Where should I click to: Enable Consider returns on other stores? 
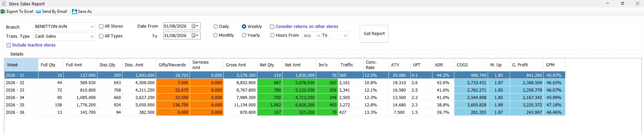coord(272,27)
